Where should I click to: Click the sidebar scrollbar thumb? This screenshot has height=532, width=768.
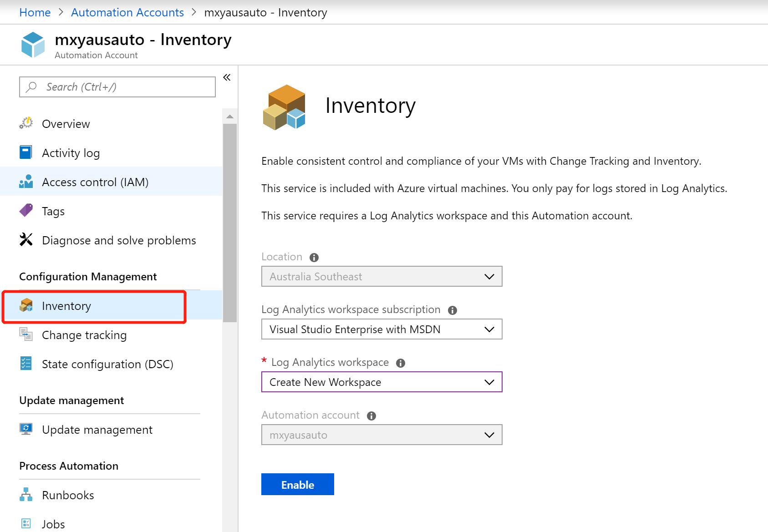tap(230, 223)
